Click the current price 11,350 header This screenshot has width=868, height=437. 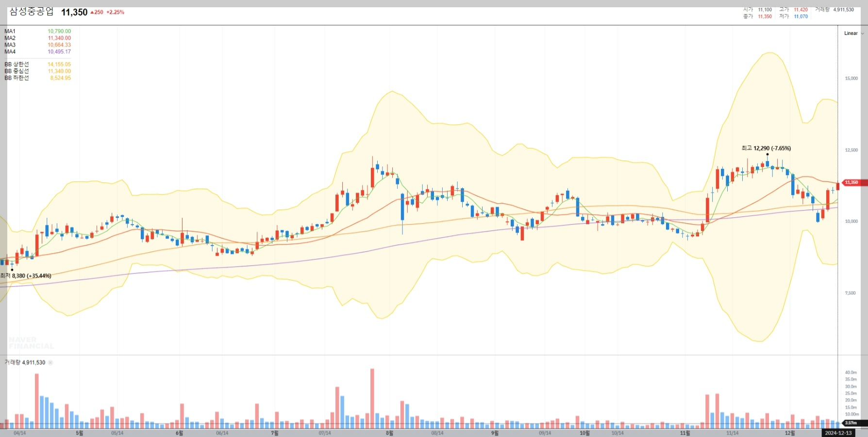74,12
